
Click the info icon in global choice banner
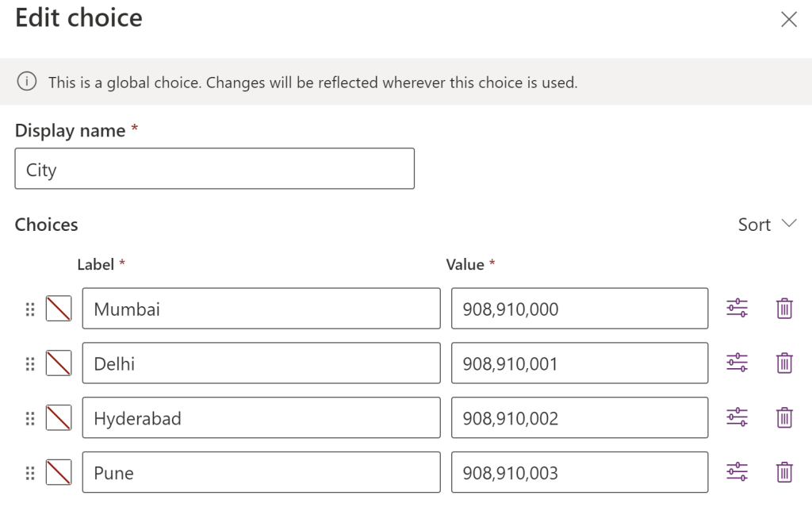28,82
